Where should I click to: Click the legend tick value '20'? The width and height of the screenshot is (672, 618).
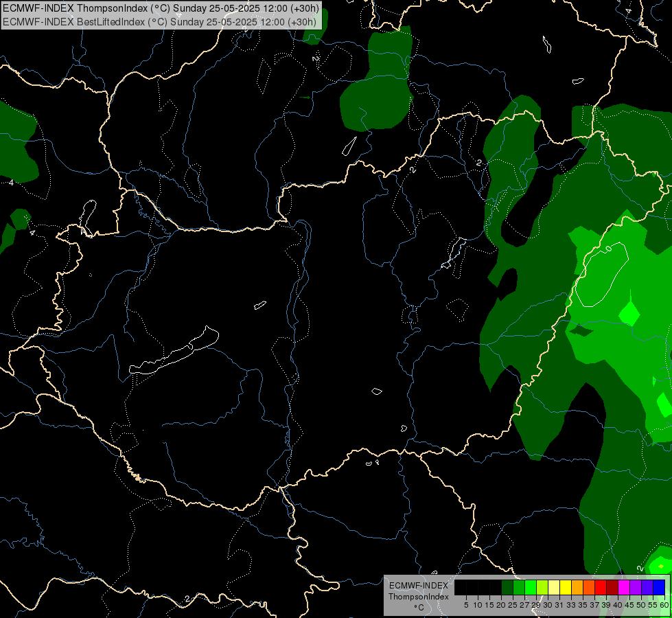pyautogui.click(x=501, y=605)
